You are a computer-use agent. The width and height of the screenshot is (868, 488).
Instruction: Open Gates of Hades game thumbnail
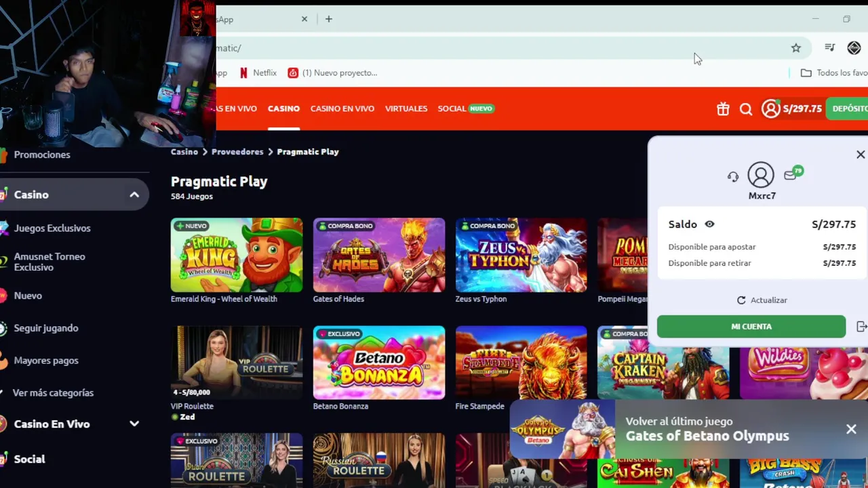(x=379, y=255)
